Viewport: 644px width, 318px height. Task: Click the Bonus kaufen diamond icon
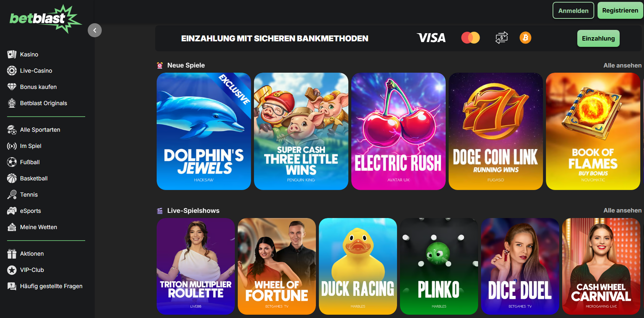12,87
